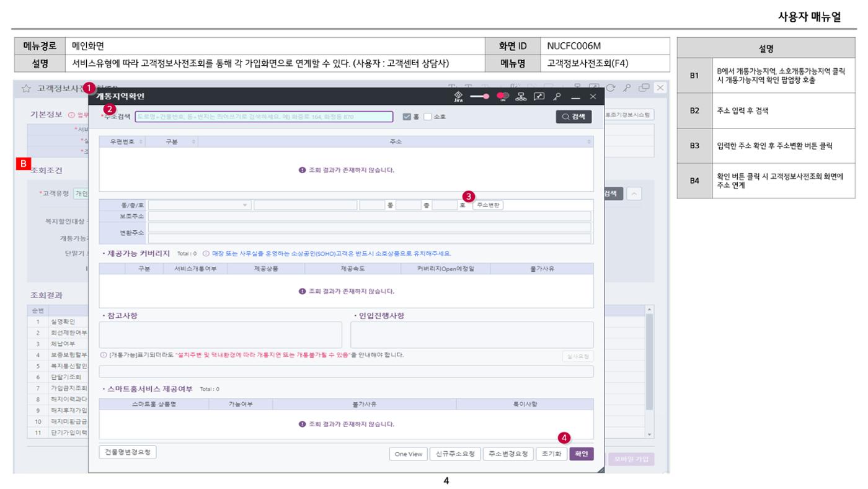868x489 pixels.
Task: Click the wrench screen icon in popup title bar
Action: coord(539,97)
